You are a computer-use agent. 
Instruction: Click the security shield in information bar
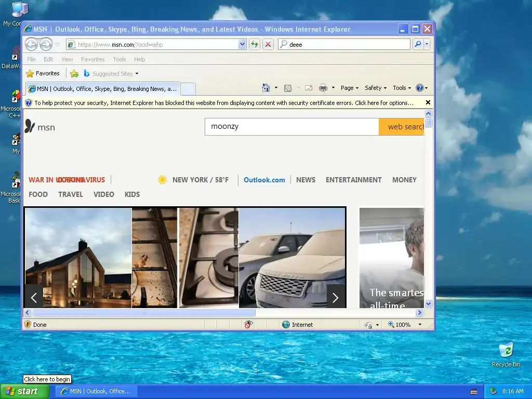(x=29, y=103)
